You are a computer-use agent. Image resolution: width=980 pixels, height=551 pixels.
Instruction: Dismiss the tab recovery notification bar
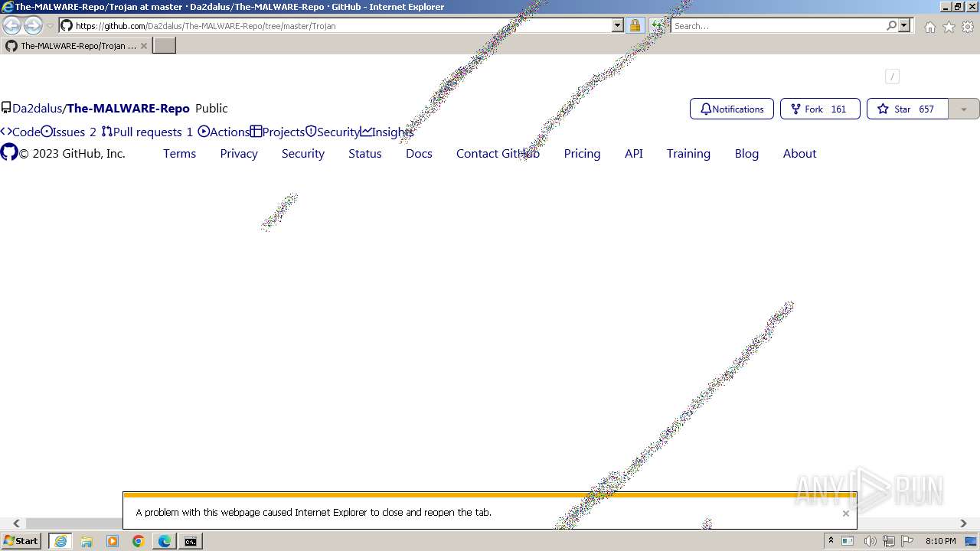coord(845,514)
